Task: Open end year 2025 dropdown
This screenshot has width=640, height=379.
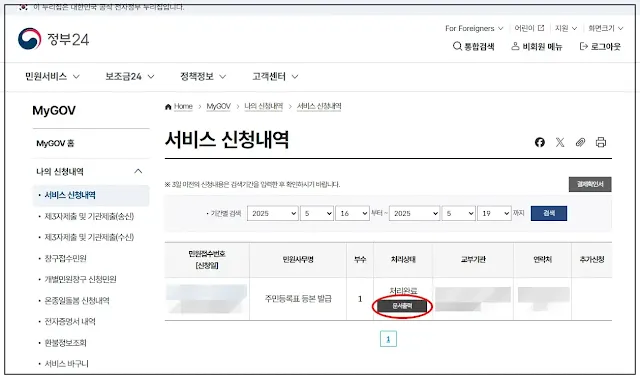Action: click(x=415, y=213)
